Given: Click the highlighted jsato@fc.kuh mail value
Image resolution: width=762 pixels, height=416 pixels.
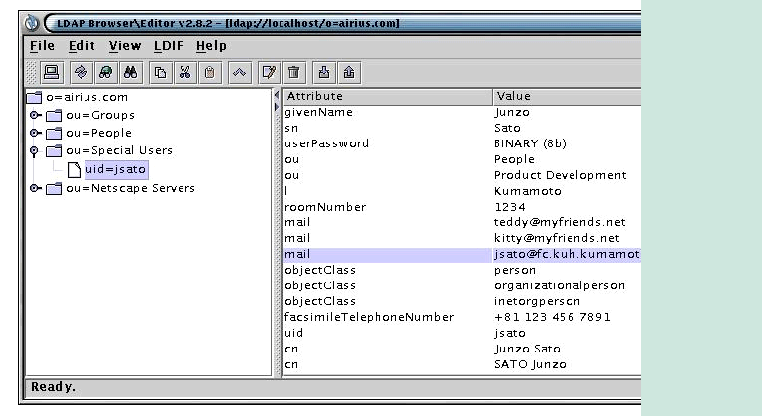Looking at the screenshot, I should pyautogui.click(x=567, y=254).
